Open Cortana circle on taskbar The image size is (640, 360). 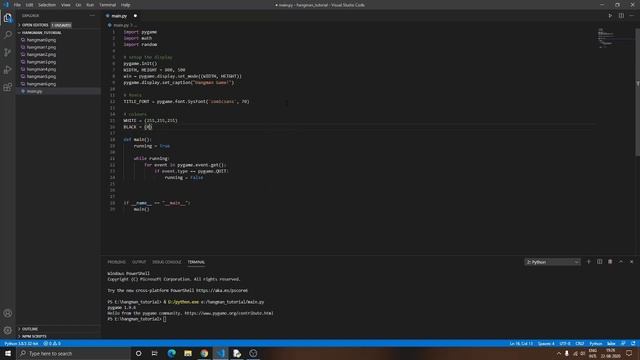pyautogui.click(x=138, y=353)
